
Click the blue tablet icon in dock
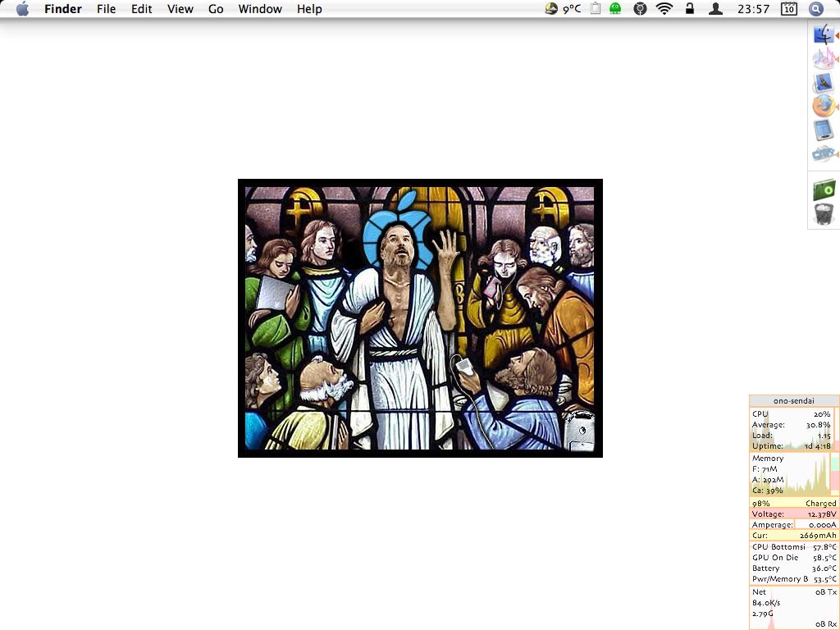(x=824, y=130)
